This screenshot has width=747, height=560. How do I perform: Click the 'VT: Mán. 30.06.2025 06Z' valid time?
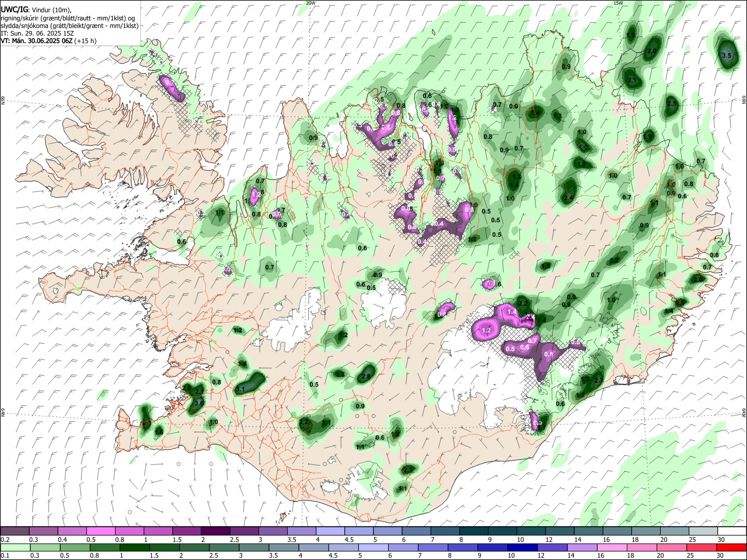[x=36, y=41]
